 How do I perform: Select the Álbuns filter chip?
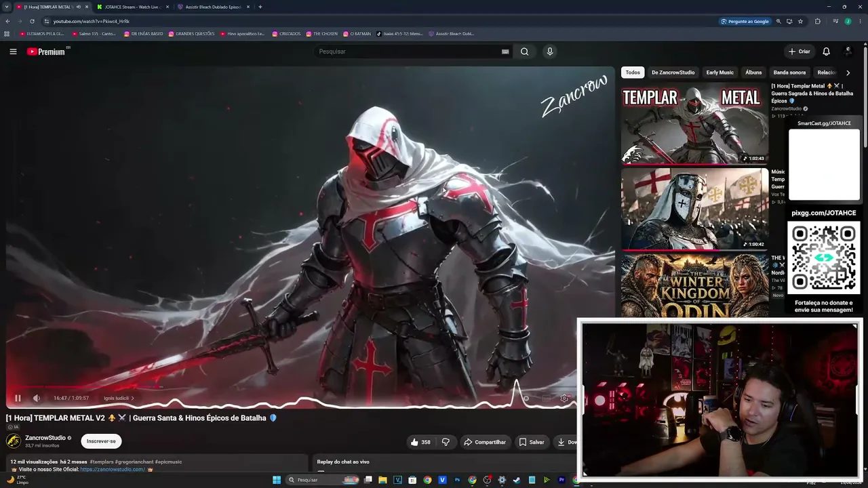(753, 73)
